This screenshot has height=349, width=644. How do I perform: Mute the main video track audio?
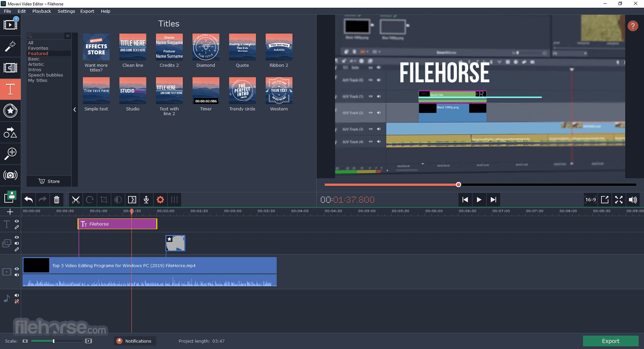[x=17, y=275]
